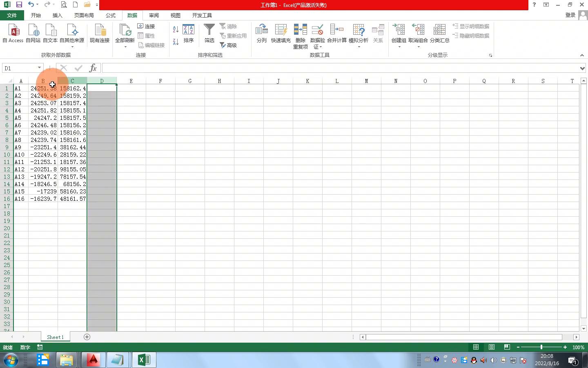This screenshot has width=588, height=368.
Task: Click Sign in (登录) at top right
Action: 570,15
